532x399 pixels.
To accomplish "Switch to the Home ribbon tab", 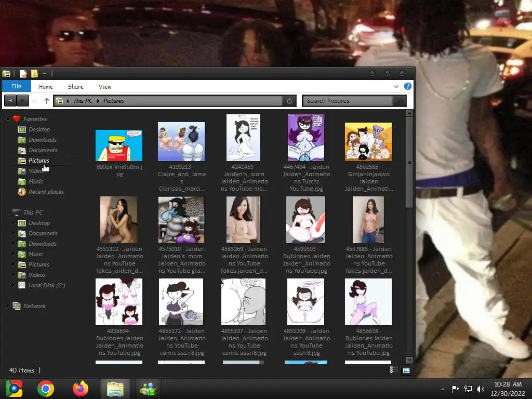I will pos(46,87).
